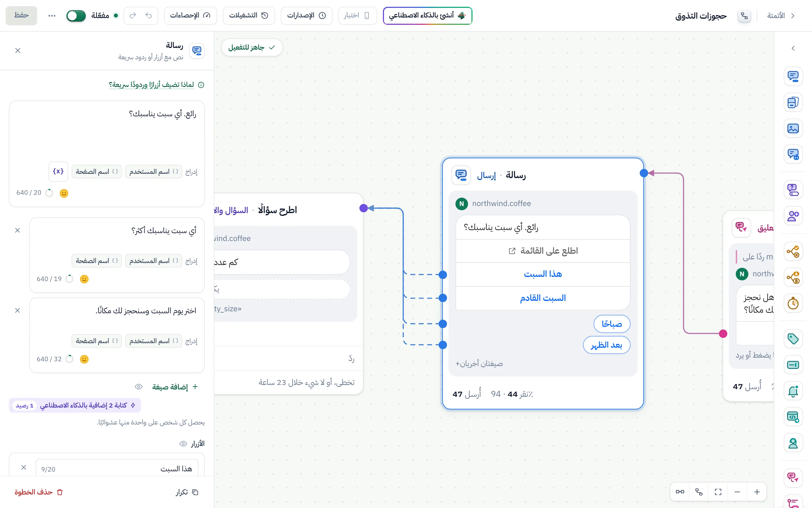Close the message editing panel

coord(18,51)
